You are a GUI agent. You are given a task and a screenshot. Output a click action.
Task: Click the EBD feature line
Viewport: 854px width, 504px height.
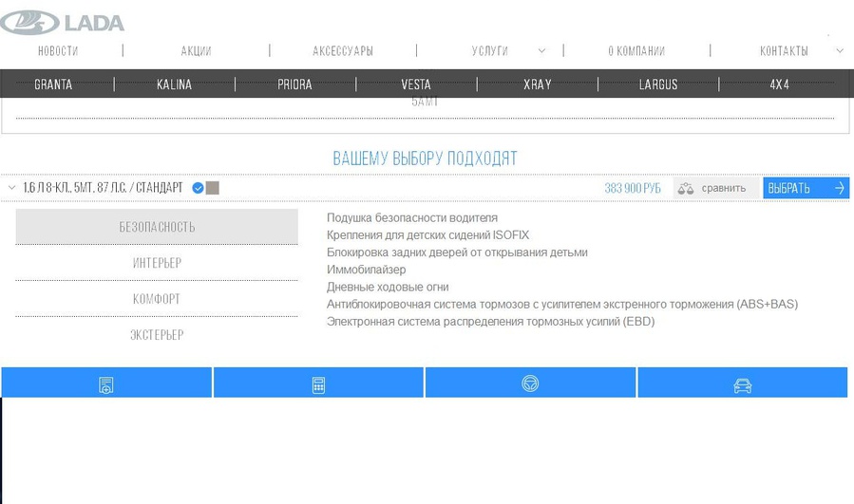[490, 322]
